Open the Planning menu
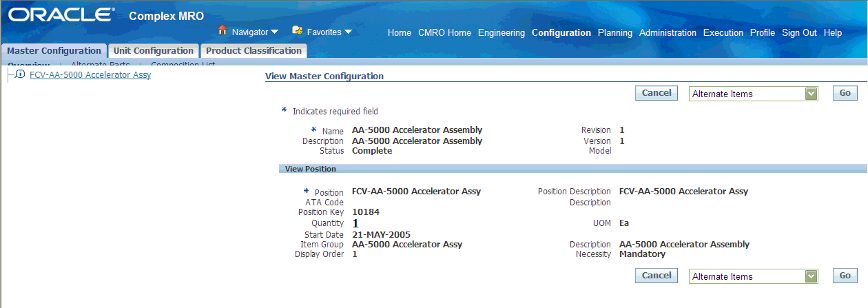 (615, 32)
